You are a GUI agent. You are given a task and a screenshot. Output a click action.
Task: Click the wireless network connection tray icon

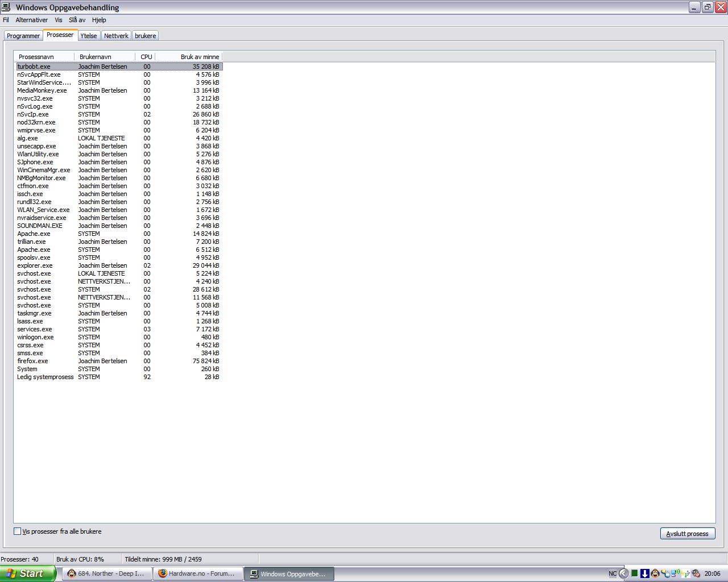675,573
